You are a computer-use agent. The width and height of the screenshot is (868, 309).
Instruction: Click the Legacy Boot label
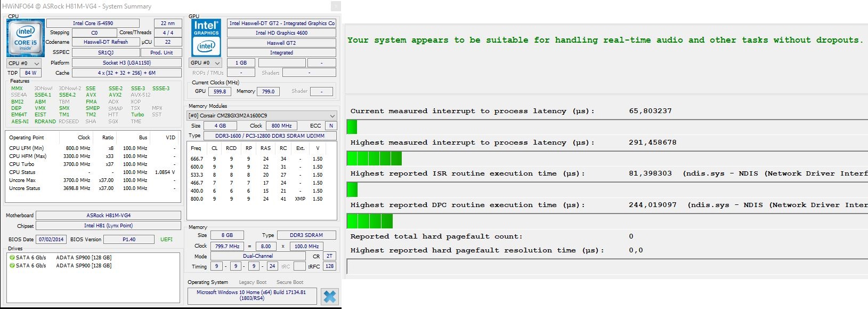(x=253, y=282)
